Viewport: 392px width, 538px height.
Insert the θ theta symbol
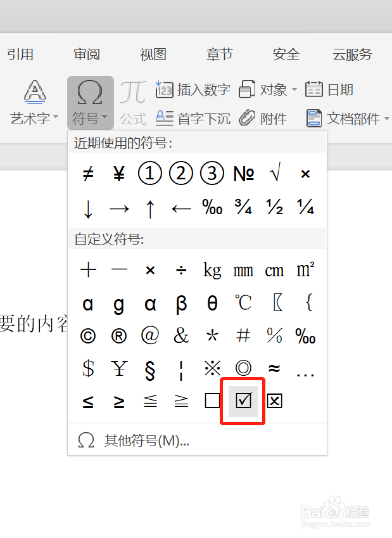pyautogui.click(x=212, y=303)
